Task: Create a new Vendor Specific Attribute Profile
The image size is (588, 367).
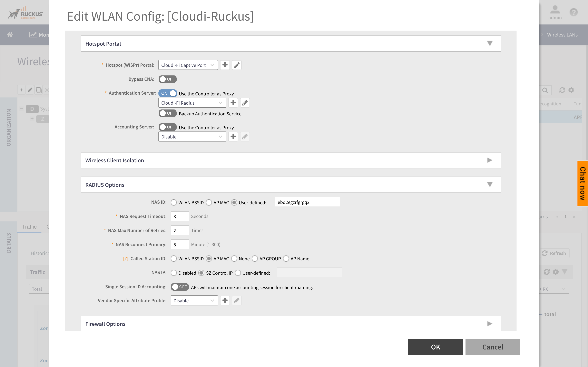Action: 225,300
